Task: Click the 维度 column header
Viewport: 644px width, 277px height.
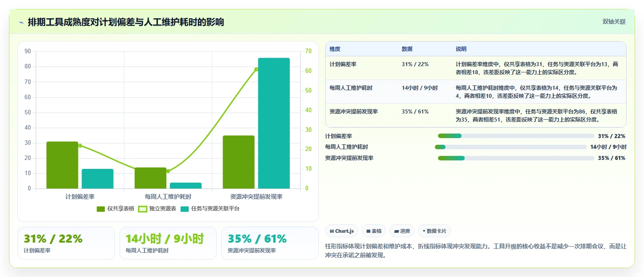Action: pos(335,49)
